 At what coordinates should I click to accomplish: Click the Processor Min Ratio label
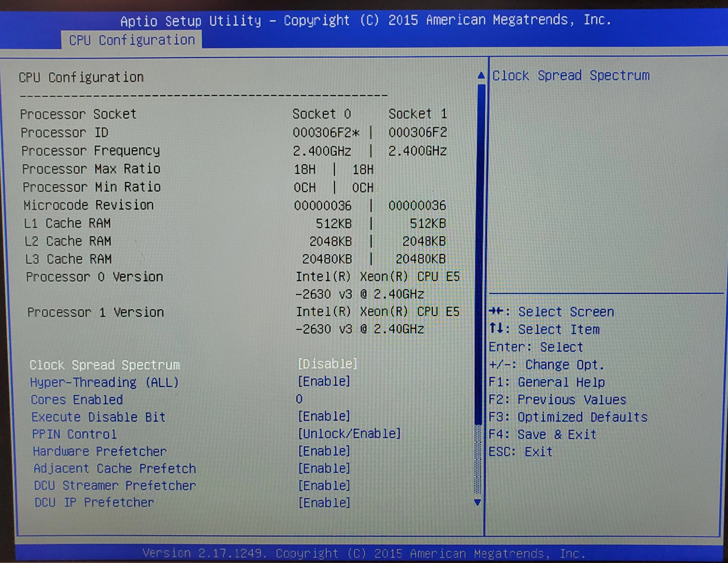[92, 187]
